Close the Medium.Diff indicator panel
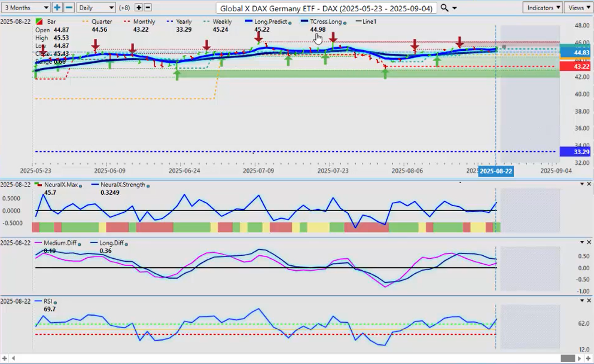This screenshot has width=594, height=364. point(589,243)
